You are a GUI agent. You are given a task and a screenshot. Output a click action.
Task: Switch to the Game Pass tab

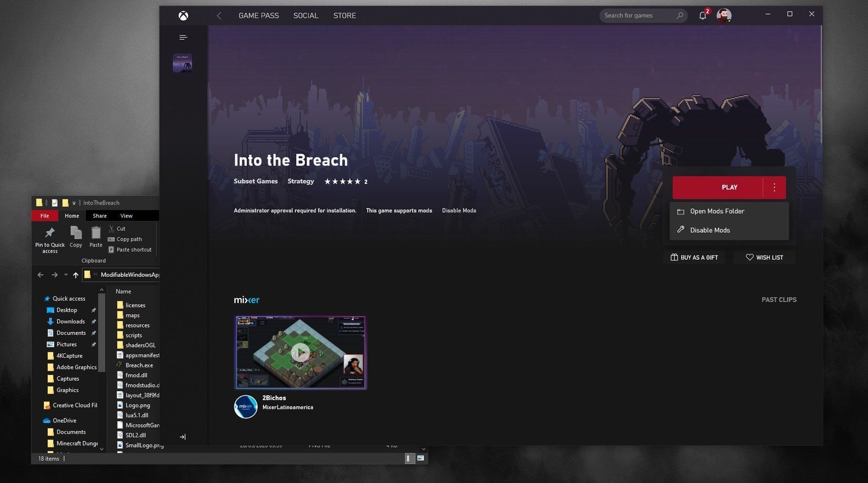(259, 16)
